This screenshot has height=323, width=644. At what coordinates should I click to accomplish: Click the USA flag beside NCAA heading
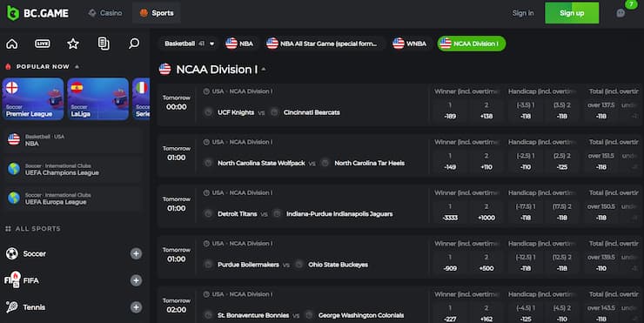pyautogui.click(x=164, y=69)
